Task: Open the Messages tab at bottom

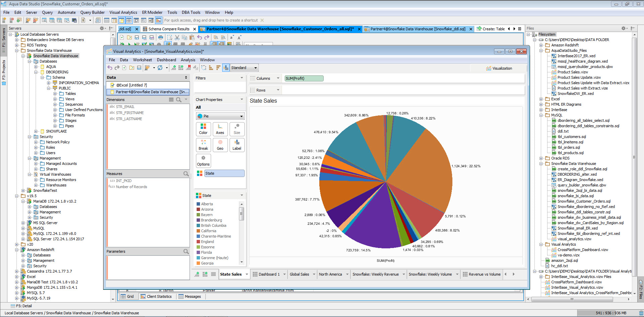Action: (x=190, y=296)
